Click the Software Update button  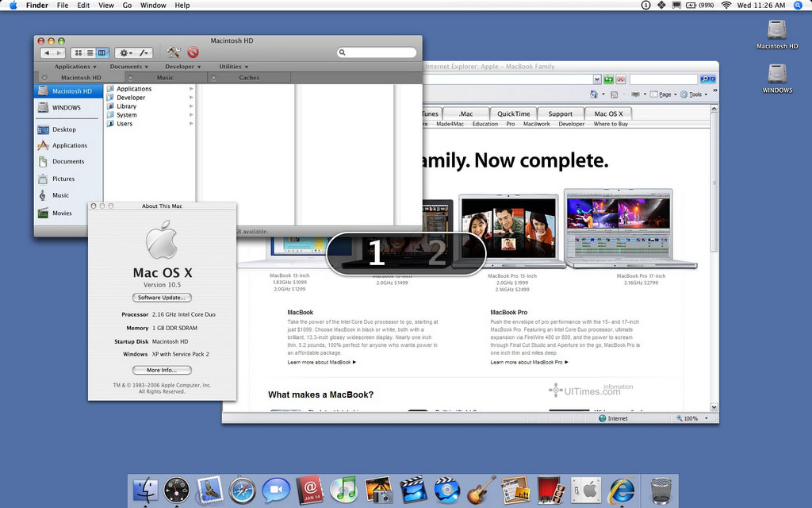click(162, 298)
